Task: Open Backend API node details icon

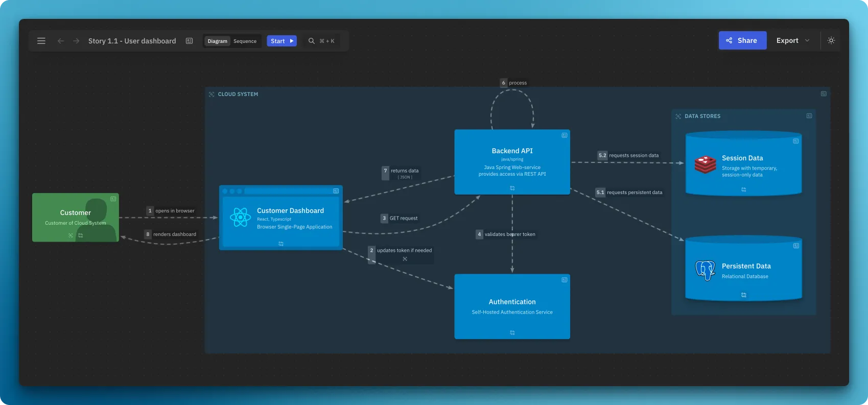Action: (564, 135)
